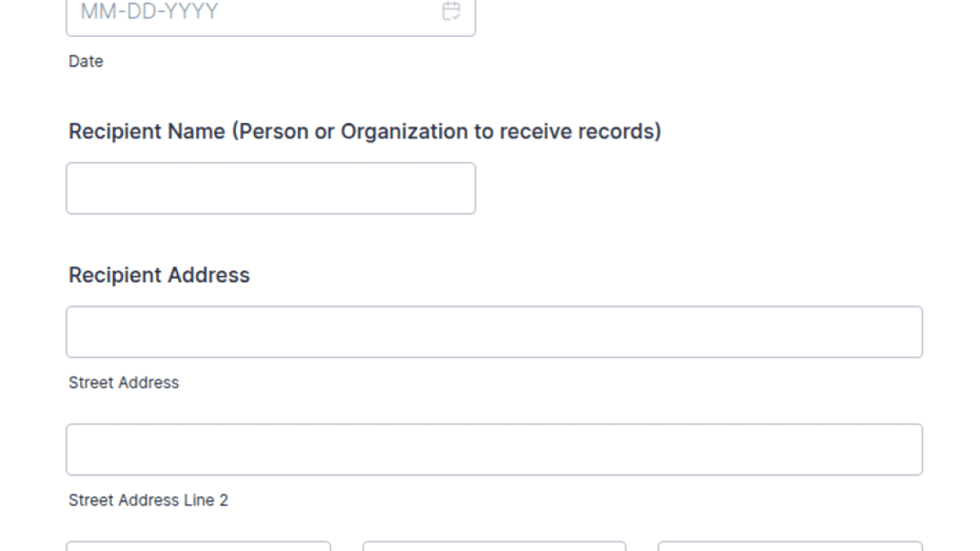Click the calendar glyph inside date box
980x551 pixels.
pos(451,11)
